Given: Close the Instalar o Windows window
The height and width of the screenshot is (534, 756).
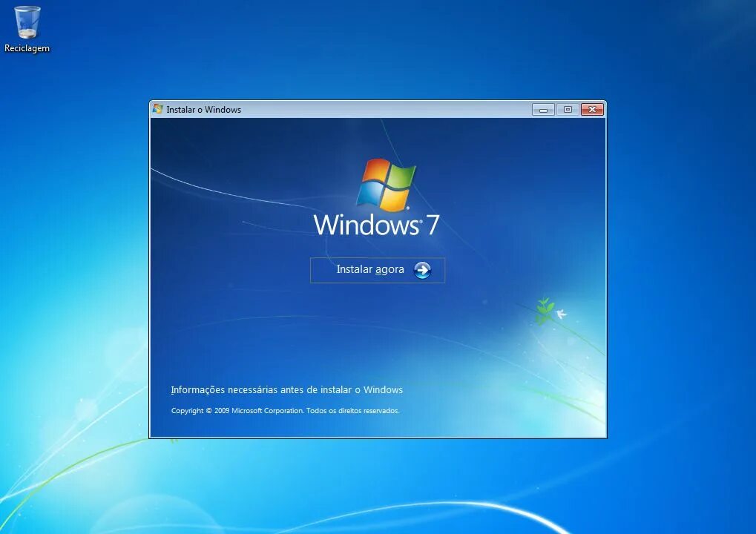Looking at the screenshot, I should 593,110.
